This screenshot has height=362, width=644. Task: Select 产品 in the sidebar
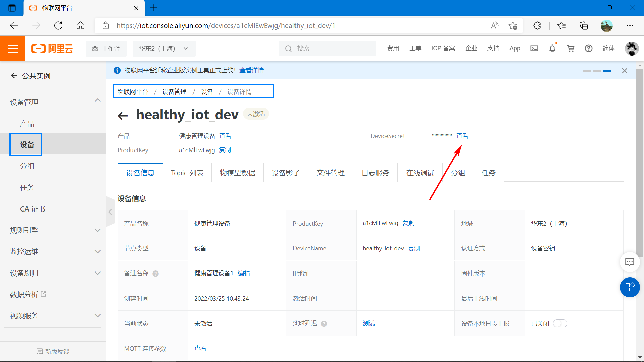(27, 124)
